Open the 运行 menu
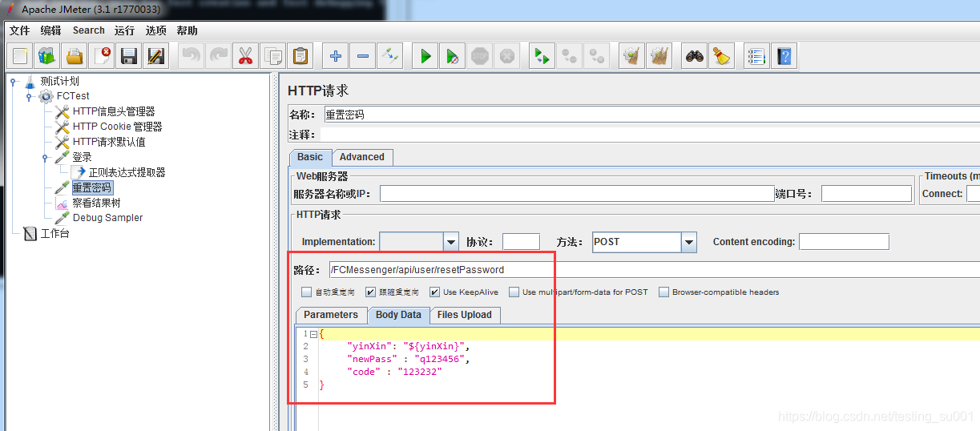The image size is (980, 431). coord(124,30)
